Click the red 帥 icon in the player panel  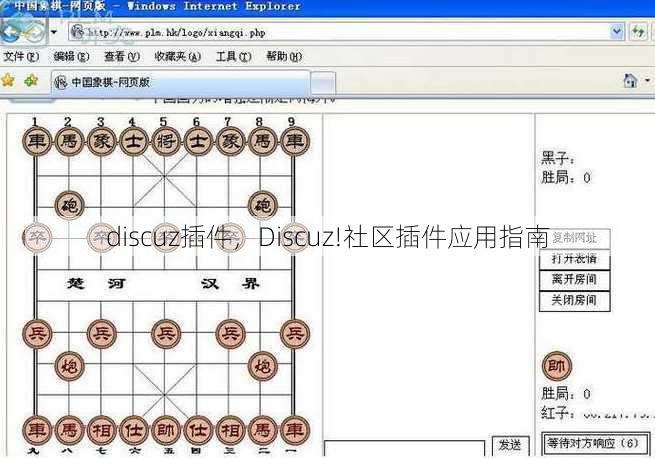pos(557,366)
